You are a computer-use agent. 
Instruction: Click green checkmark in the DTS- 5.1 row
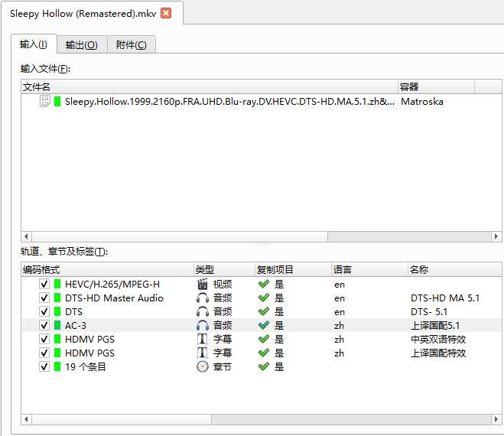pos(264,311)
